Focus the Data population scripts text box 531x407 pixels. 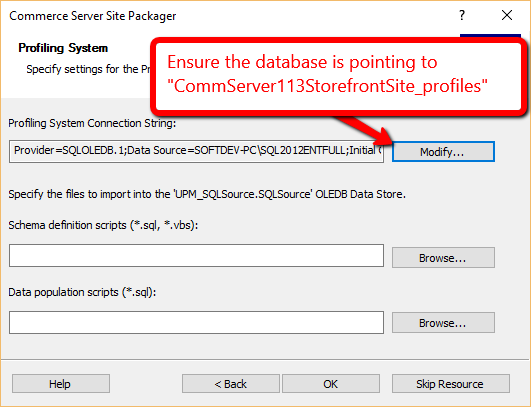(196, 322)
